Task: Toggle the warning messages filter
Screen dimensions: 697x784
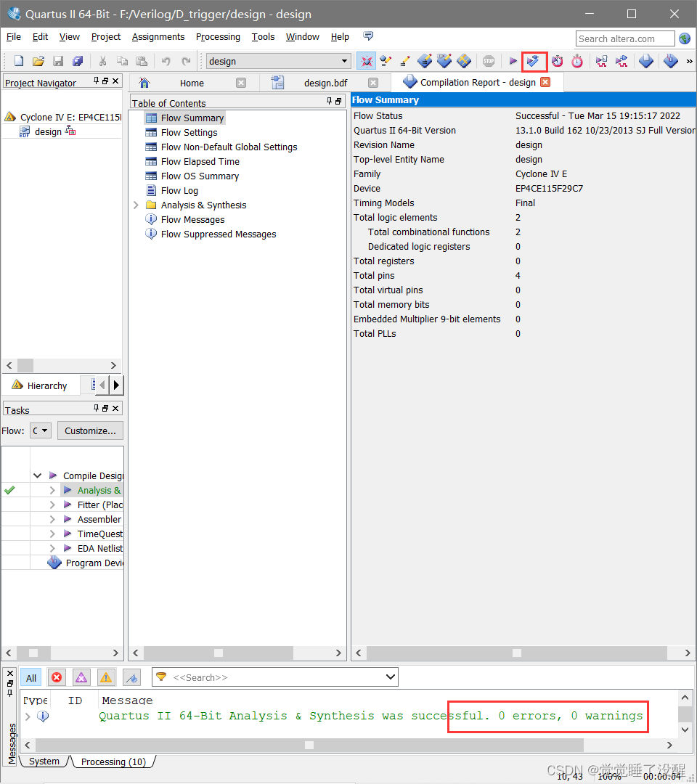Action: [x=106, y=677]
